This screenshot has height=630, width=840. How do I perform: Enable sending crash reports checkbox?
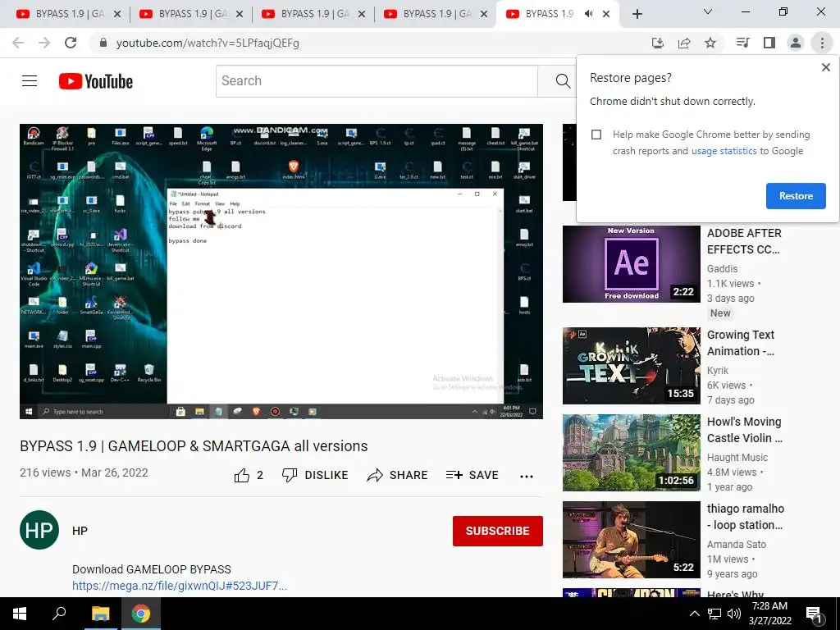pyautogui.click(x=596, y=135)
